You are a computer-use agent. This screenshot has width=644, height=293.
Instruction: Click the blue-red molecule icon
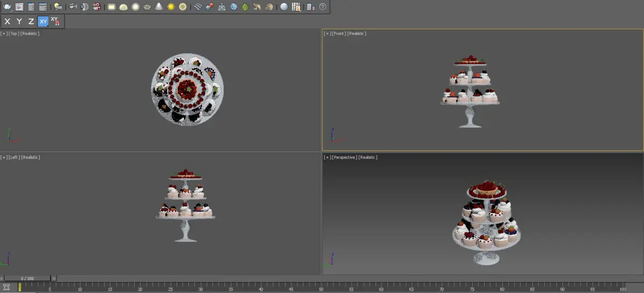(210, 7)
